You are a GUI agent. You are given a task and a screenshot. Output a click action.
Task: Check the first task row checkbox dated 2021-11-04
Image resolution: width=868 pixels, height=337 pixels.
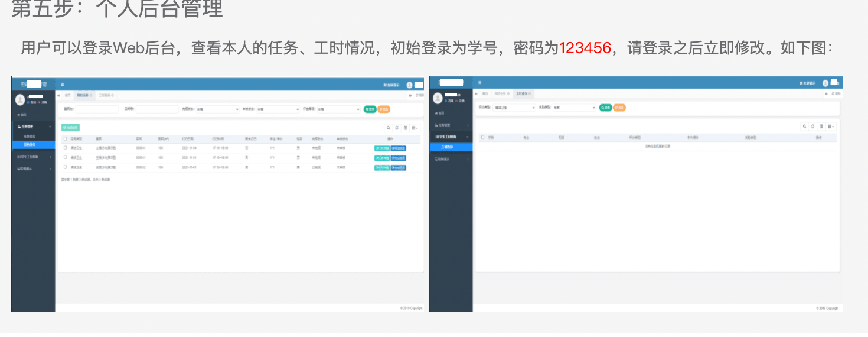click(65, 148)
